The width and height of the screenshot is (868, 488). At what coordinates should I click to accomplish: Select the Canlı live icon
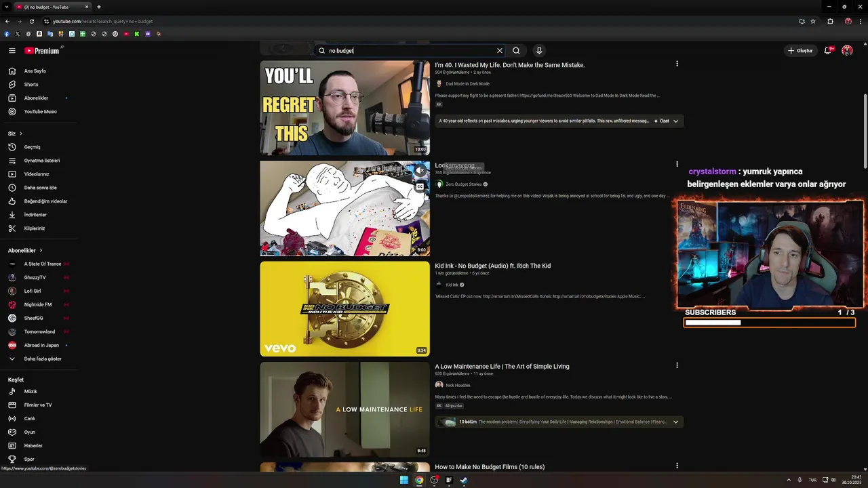(12, 419)
